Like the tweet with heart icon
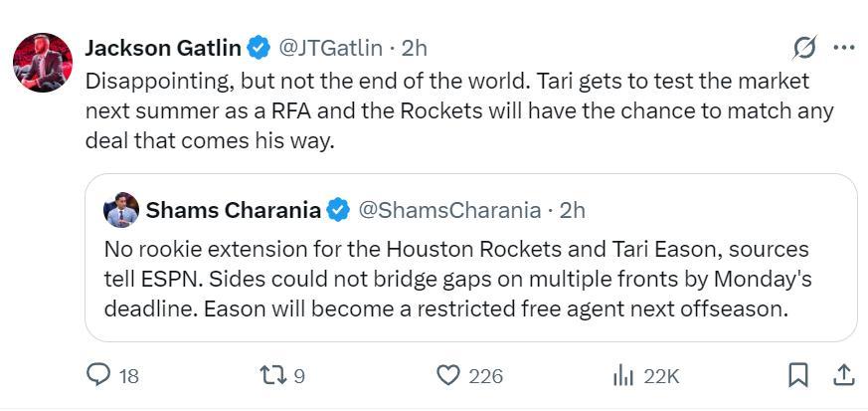Screen dimensions: 868x411 [448, 374]
